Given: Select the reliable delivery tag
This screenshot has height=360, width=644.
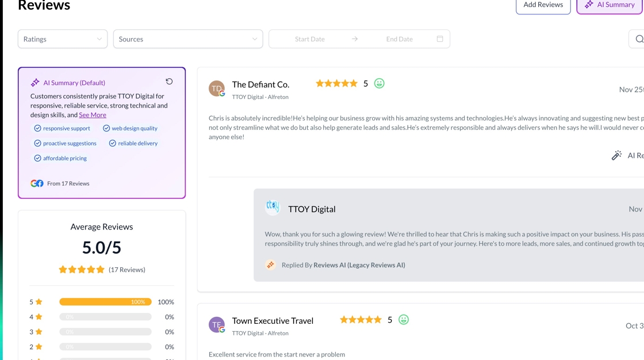Looking at the screenshot, I should pyautogui.click(x=133, y=143).
